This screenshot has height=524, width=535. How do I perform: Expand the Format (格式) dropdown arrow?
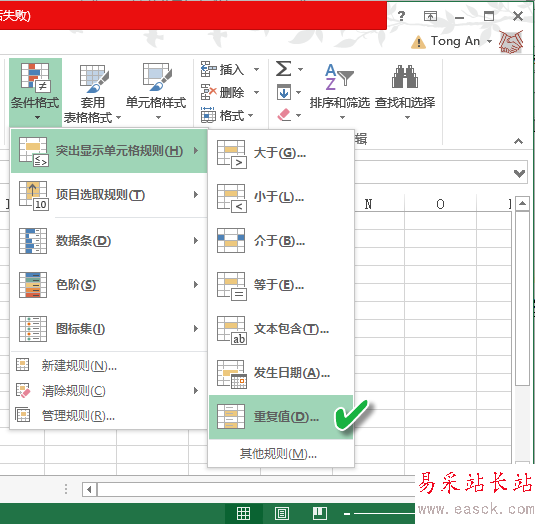click(x=250, y=115)
